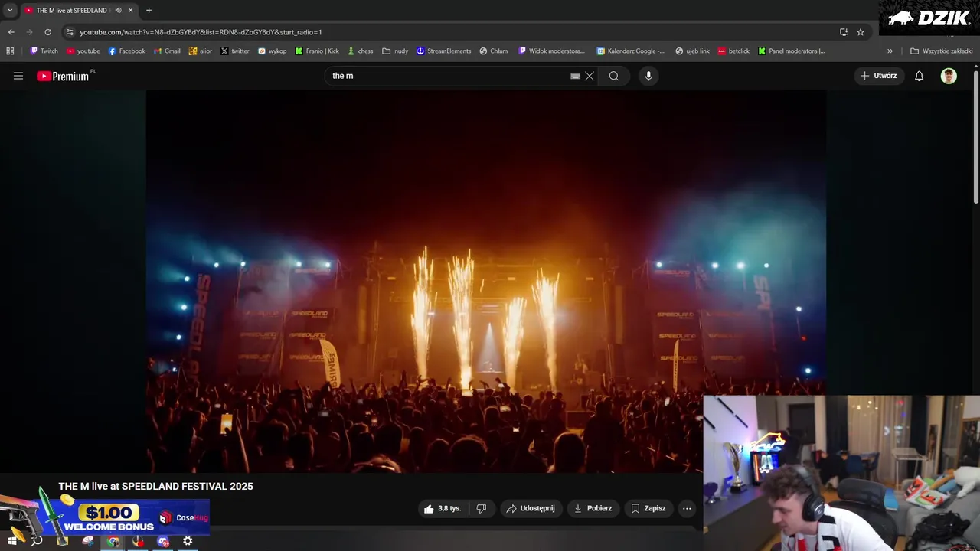Open the Settings gear in taskbar
The width and height of the screenshot is (980, 551).
[x=188, y=541]
